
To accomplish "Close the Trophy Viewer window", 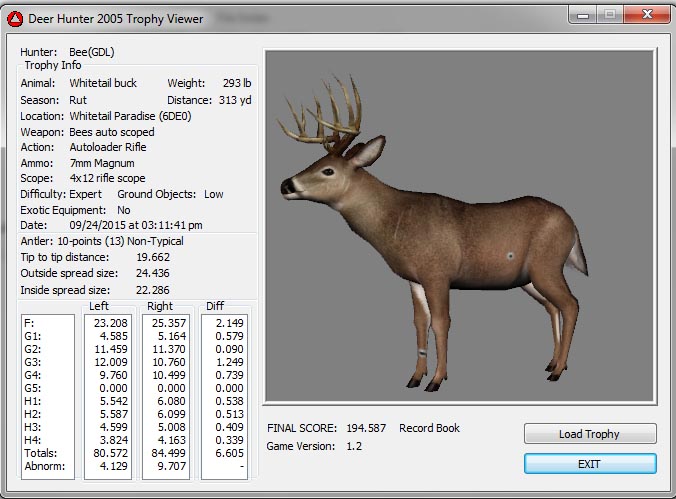I will point(644,16).
